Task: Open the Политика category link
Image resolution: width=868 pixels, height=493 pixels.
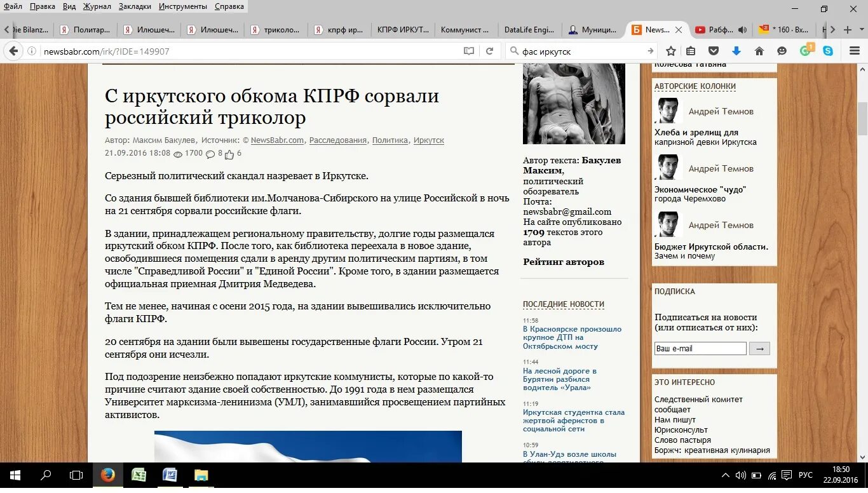Action: click(390, 140)
